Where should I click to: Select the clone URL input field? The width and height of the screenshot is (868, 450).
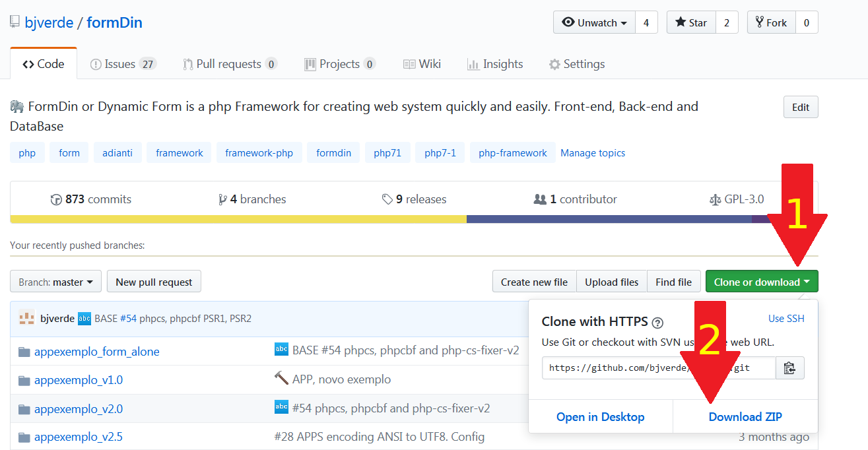click(x=659, y=368)
